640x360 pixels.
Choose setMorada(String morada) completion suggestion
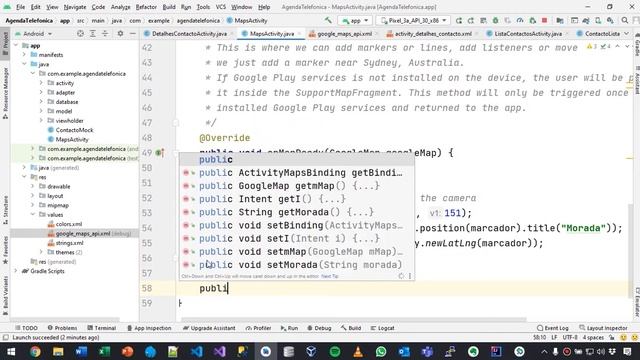[x=297, y=264]
